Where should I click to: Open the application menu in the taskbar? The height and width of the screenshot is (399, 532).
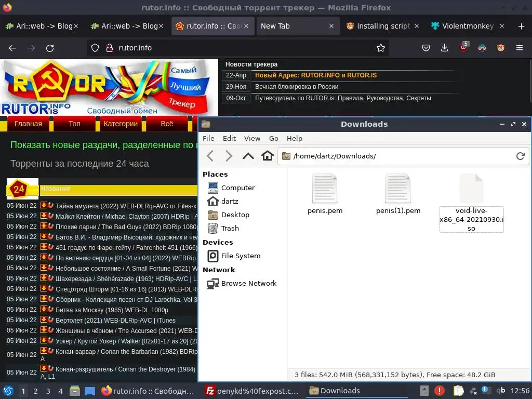click(8, 391)
